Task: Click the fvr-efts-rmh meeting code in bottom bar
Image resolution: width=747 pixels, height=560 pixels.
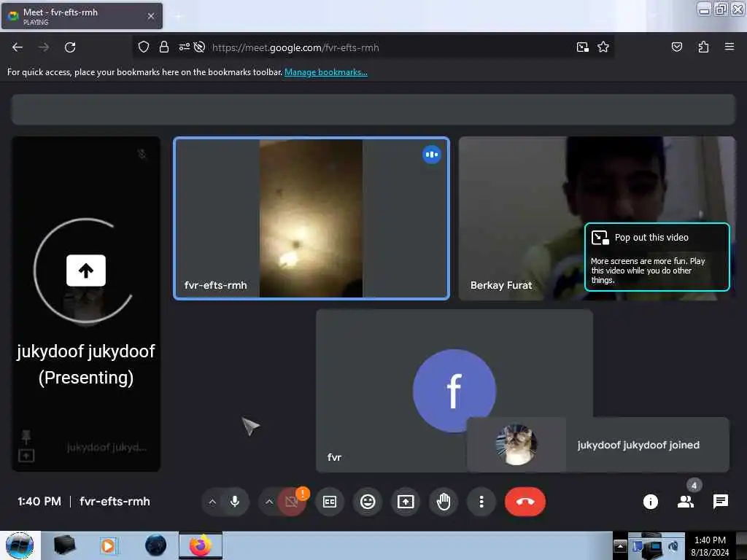Action: 115,502
